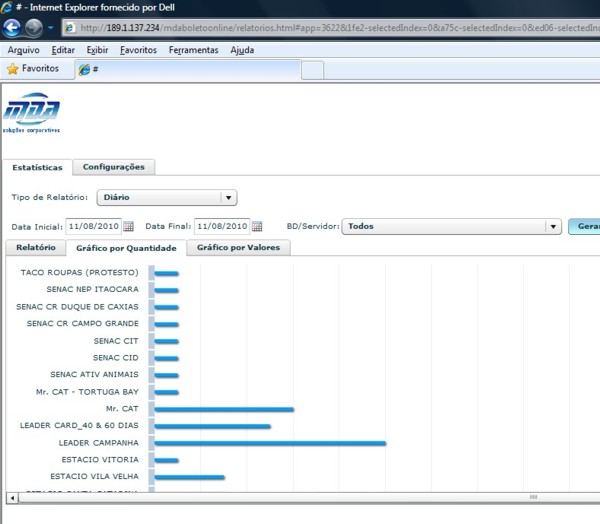
Task: Click the SENAC NEP ITAOCARA label
Action: (93, 289)
